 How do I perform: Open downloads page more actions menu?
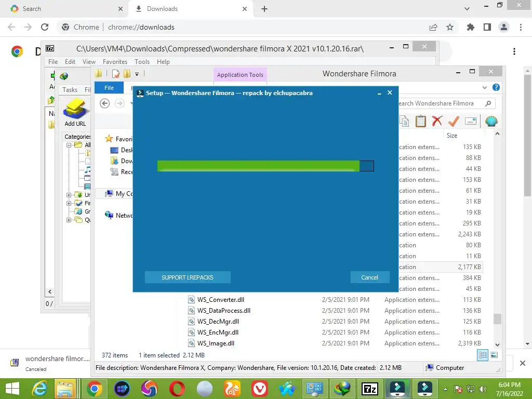pyautogui.click(x=514, y=51)
